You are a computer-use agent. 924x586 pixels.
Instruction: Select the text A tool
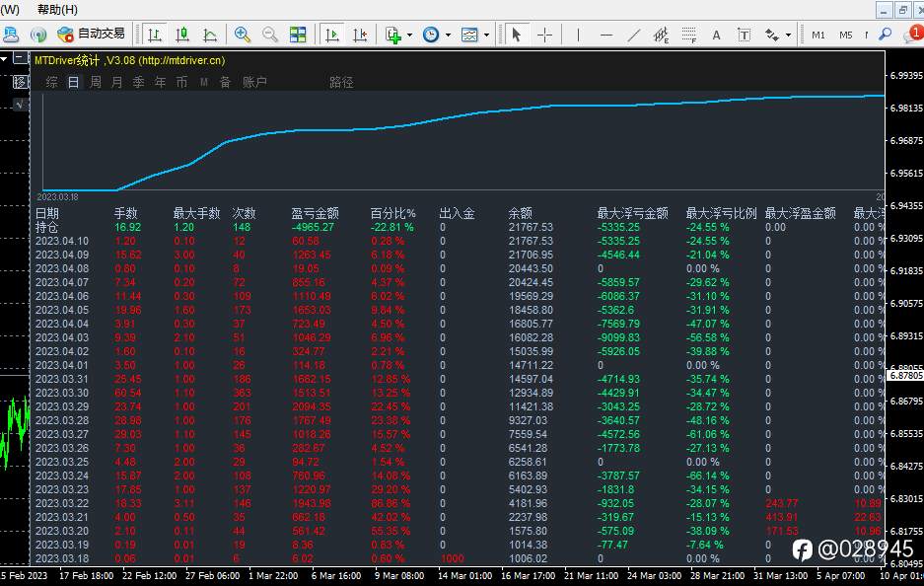pos(716,35)
